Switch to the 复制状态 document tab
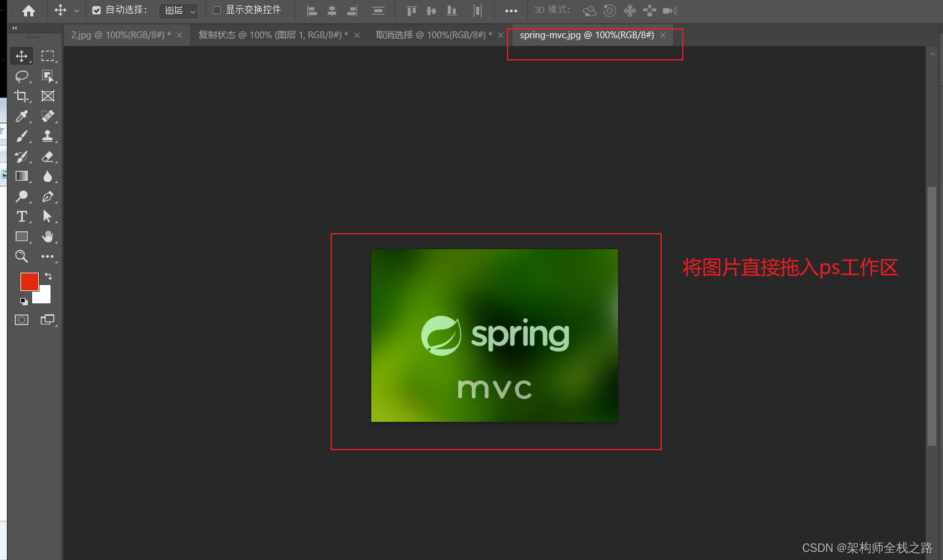The image size is (943, 560). coord(273,35)
